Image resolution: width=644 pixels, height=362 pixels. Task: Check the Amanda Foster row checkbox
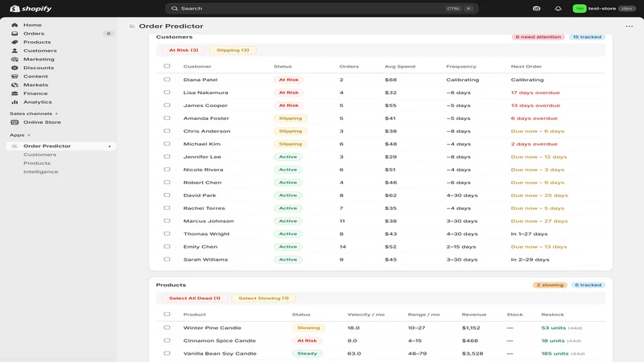[x=167, y=118]
